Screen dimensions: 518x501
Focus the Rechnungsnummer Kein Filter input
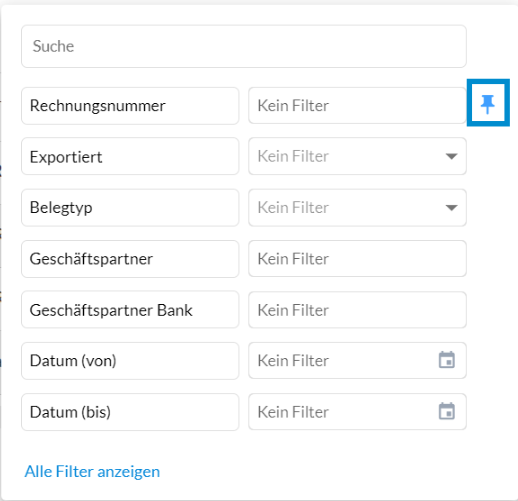357,106
